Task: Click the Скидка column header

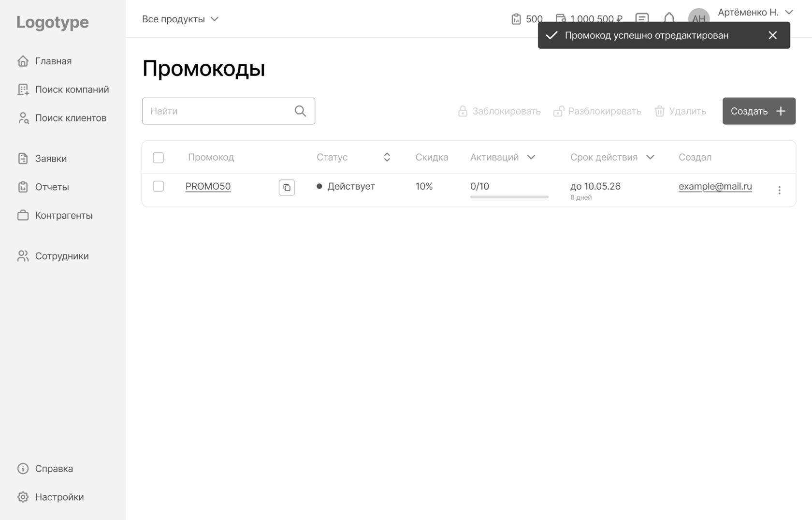Action: [432, 157]
